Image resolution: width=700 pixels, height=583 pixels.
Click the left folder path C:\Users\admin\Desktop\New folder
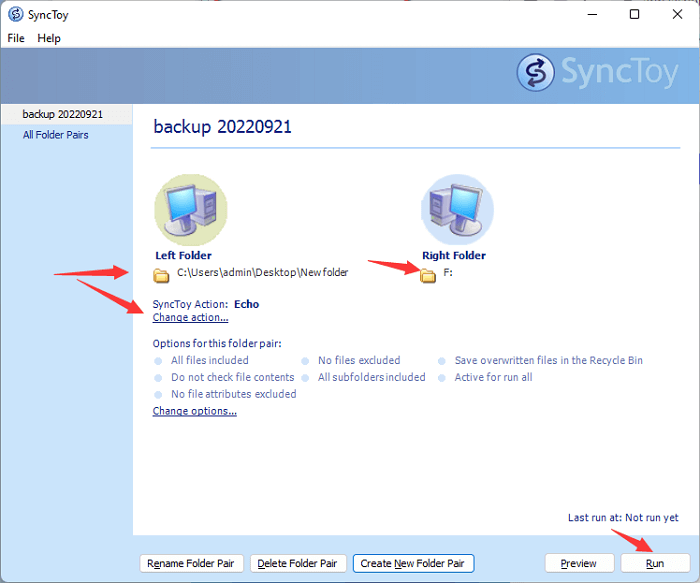(x=262, y=272)
